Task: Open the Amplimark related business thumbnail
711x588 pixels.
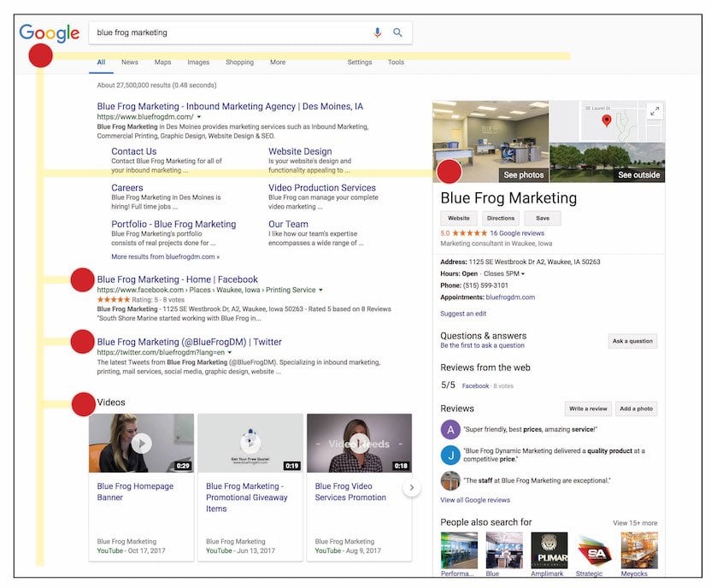Action: pos(549,550)
